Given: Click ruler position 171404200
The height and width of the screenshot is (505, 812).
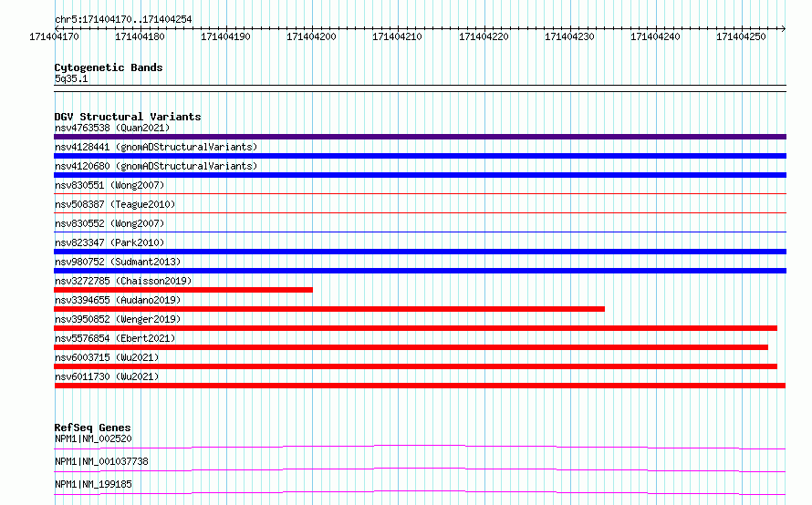Looking at the screenshot, I should point(312,36).
